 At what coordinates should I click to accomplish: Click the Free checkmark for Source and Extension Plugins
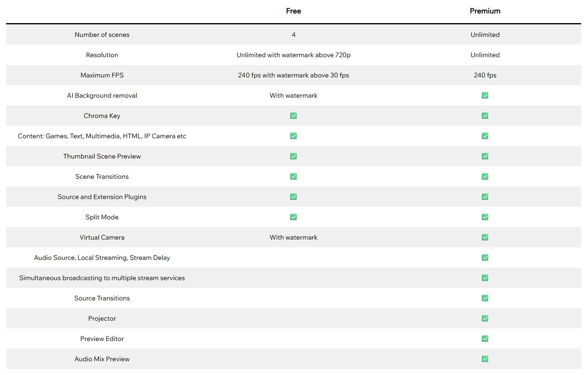coord(294,197)
